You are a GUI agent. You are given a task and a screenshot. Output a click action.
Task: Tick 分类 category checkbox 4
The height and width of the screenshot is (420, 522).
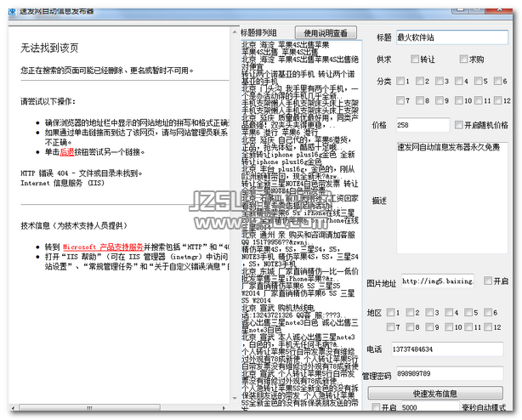coord(459,81)
